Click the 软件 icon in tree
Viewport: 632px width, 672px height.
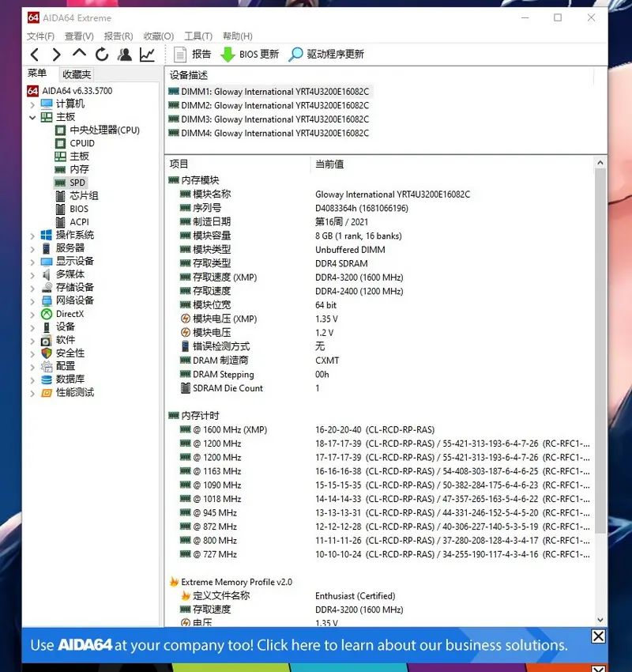47,341
